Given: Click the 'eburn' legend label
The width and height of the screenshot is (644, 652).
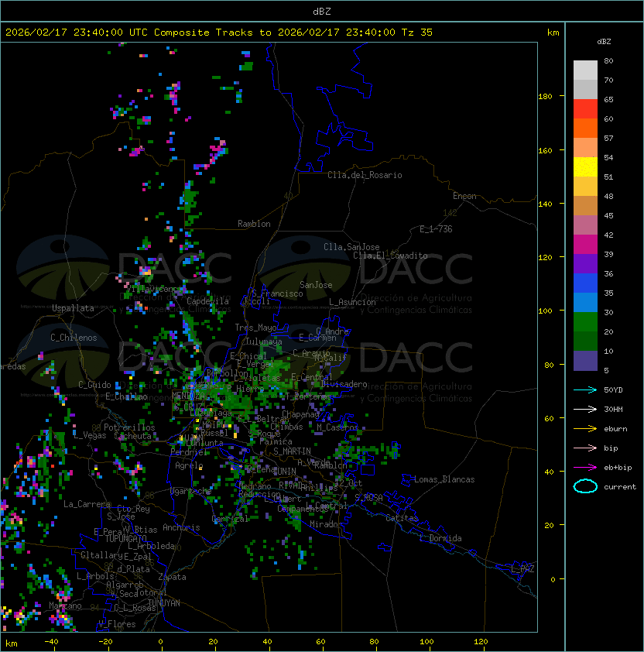Looking at the screenshot, I should click(615, 429).
